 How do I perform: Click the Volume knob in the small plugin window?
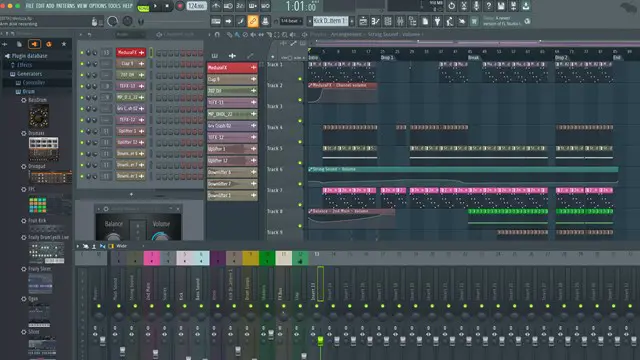[x=160, y=236]
